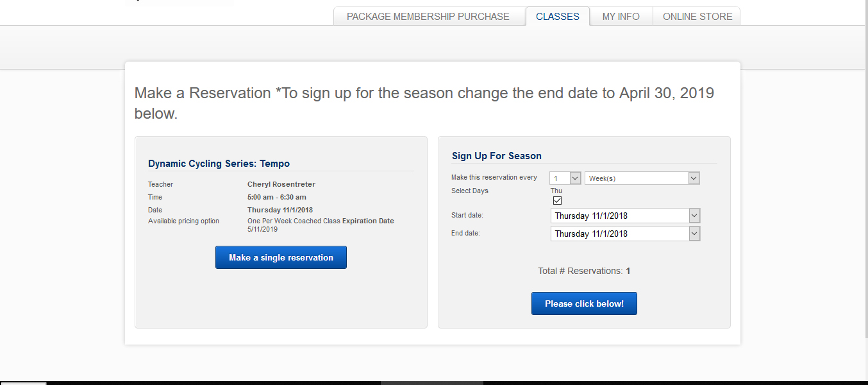Uncheck the Thu day checkbox

pos(557,201)
